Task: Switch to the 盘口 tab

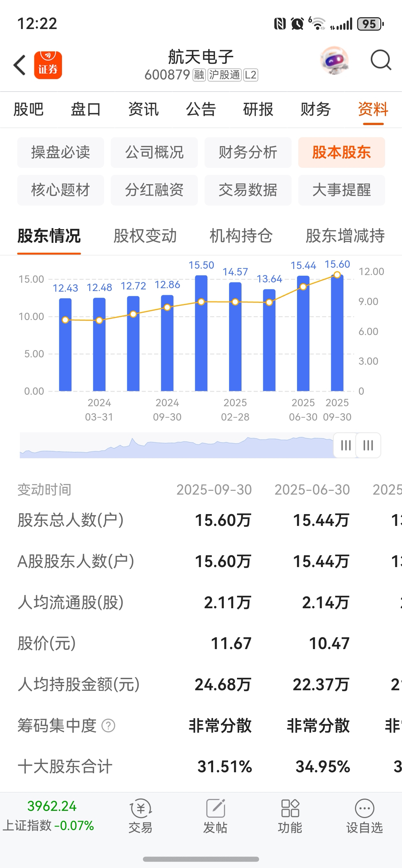Action: [86, 109]
